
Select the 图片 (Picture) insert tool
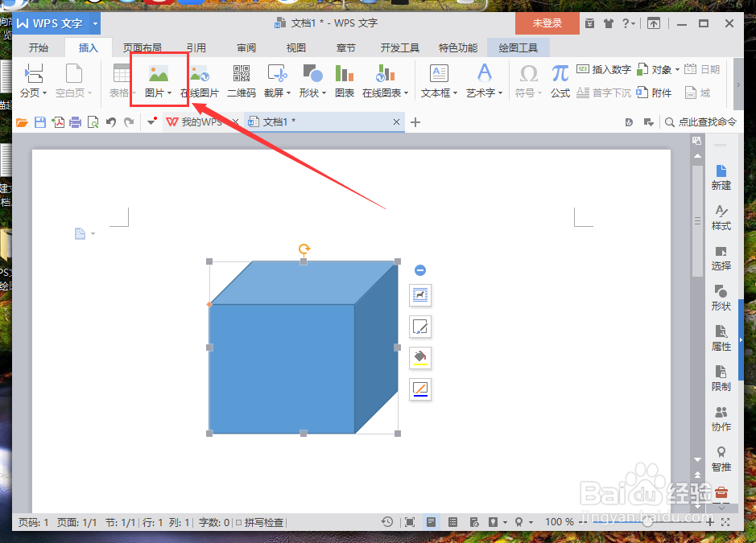tap(158, 80)
